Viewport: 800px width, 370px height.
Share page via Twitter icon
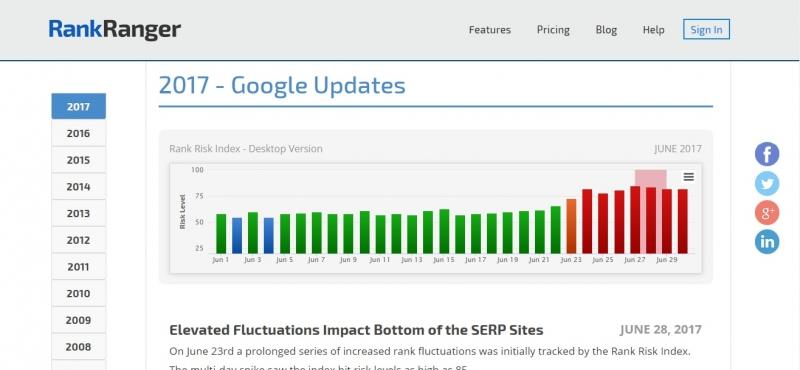click(x=767, y=183)
